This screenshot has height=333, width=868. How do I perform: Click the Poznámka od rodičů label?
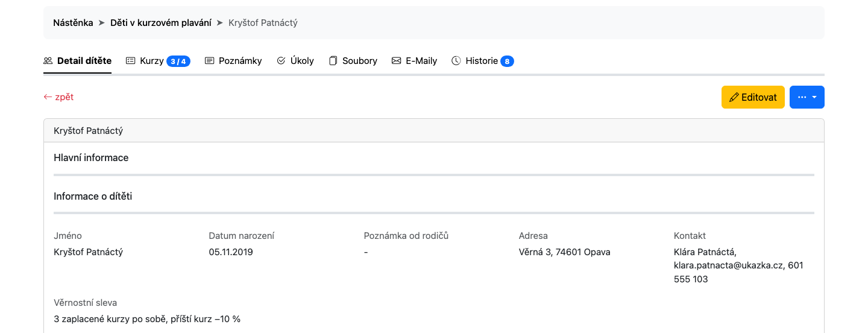[x=406, y=236]
